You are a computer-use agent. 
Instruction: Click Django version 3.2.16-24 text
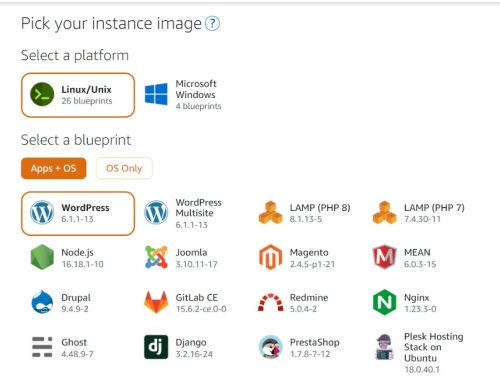click(x=194, y=354)
